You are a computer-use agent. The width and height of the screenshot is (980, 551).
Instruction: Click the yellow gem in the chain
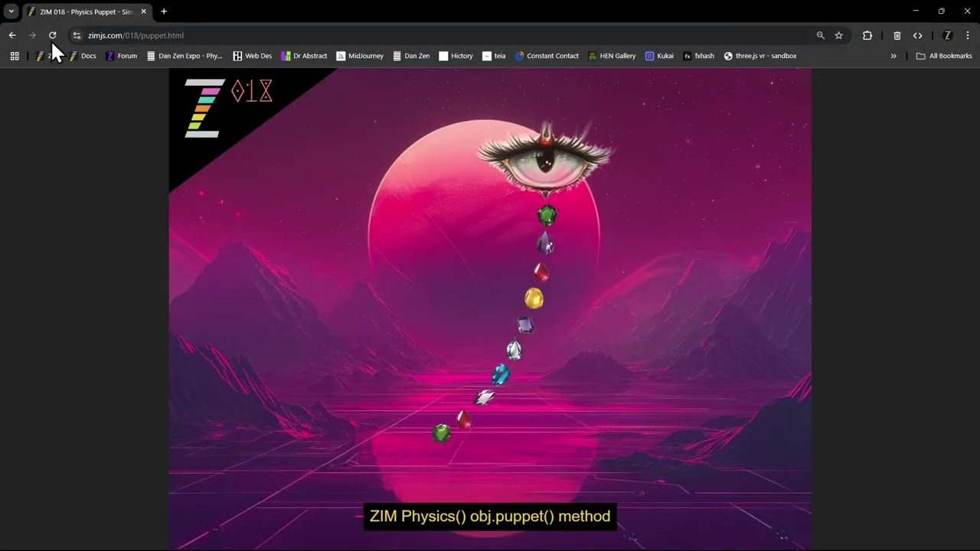(534, 298)
